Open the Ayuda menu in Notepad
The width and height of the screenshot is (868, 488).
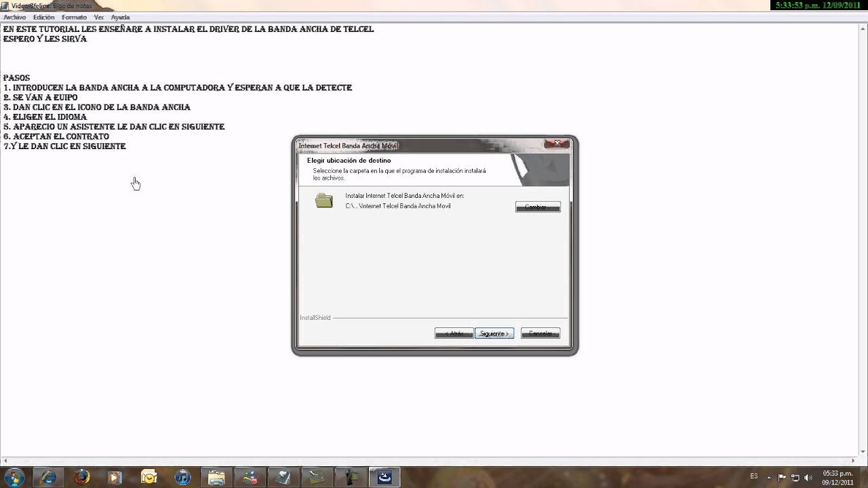[120, 17]
